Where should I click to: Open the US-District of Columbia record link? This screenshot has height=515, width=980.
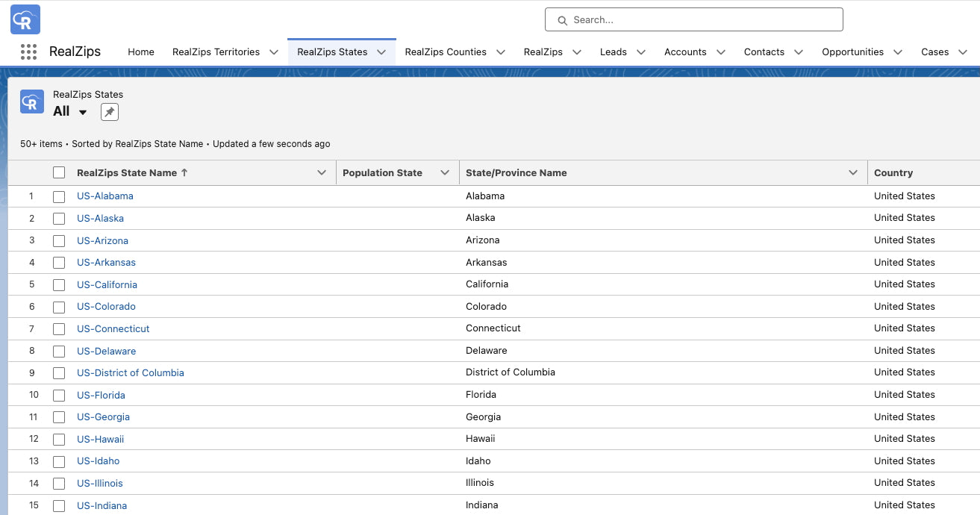coord(131,372)
